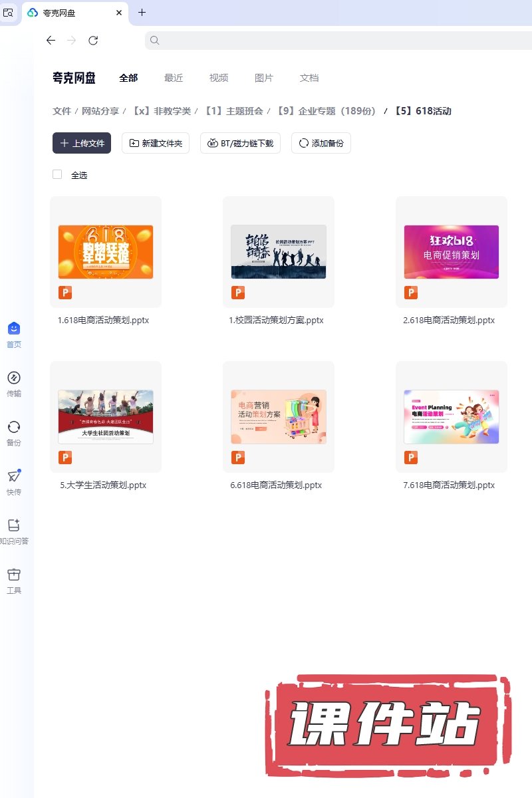Open the 传输 transfer sidebar icon
Screen dimensions: 532x798
pyautogui.click(x=14, y=378)
